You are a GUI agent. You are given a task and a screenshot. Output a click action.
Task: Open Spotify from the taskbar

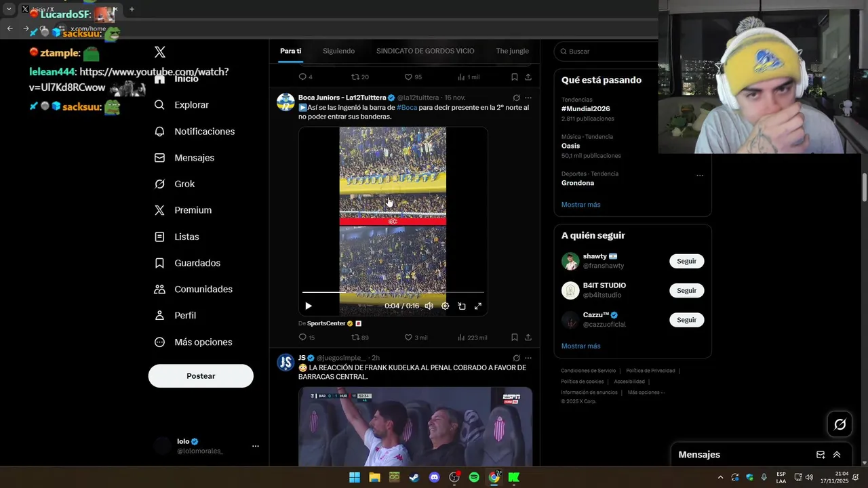(x=474, y=477)
